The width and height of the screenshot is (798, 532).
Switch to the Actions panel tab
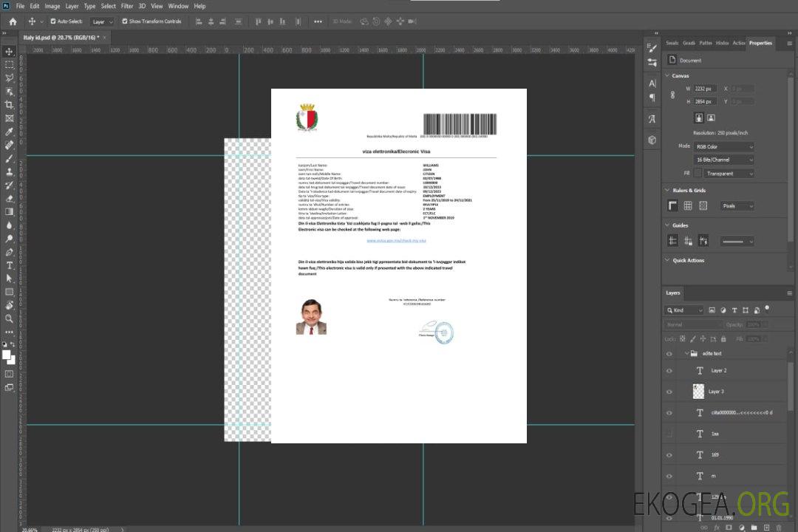pyautogui.click(x=738, y=43)
